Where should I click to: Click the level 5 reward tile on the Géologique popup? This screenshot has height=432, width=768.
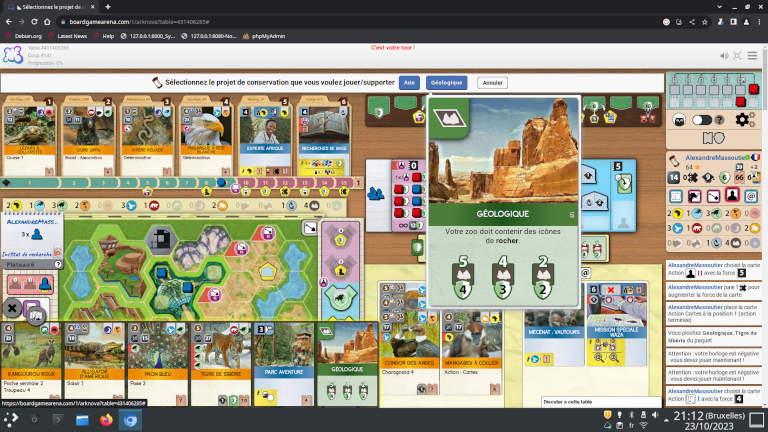coord(463,277)
